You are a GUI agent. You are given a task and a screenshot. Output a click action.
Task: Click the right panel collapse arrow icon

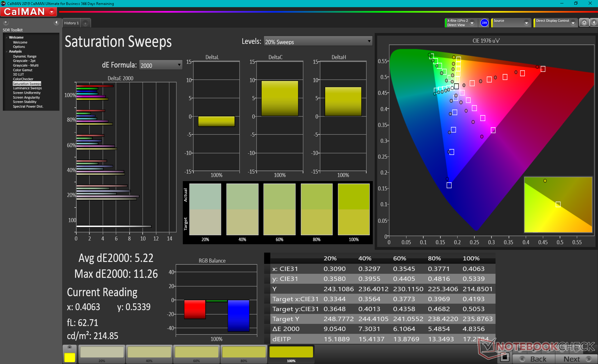(594, 23)
